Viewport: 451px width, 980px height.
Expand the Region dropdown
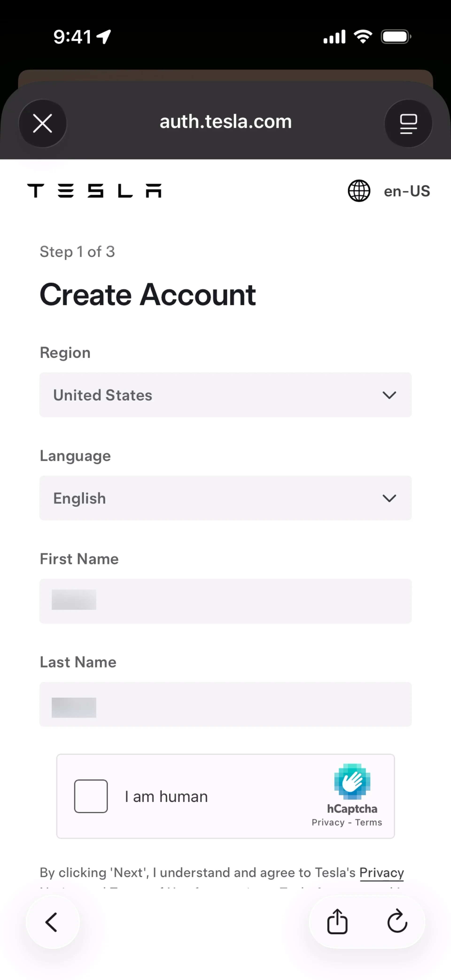(x=225, y=395)
